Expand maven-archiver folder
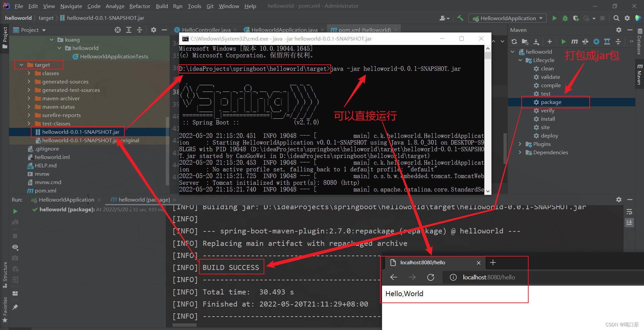The width and height of the screenshot is (644, 330). 29,98
